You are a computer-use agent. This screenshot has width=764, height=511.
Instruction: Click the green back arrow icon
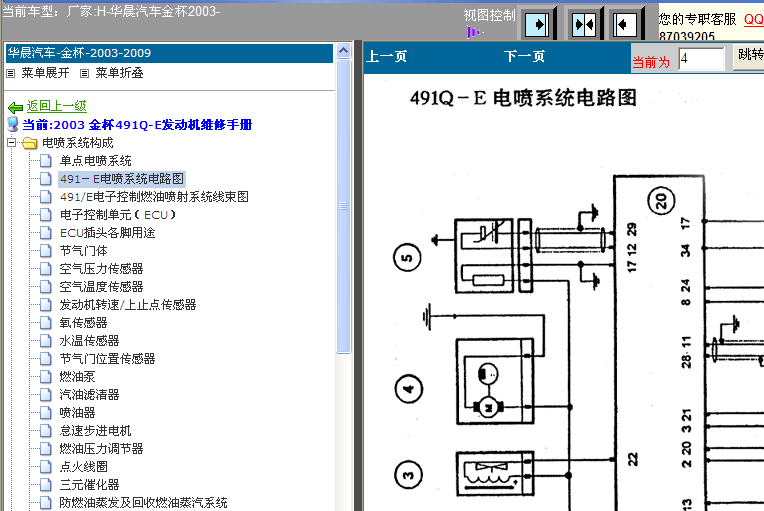[16, 107]
